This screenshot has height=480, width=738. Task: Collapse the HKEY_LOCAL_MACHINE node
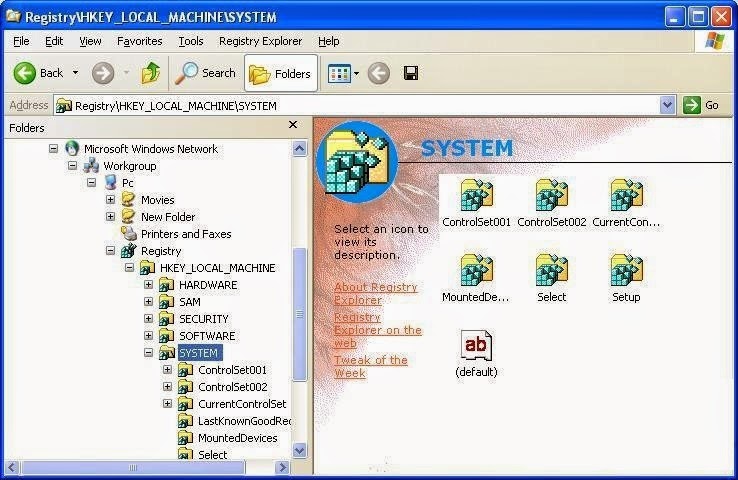pyautogui.click(x=129, y=267)
